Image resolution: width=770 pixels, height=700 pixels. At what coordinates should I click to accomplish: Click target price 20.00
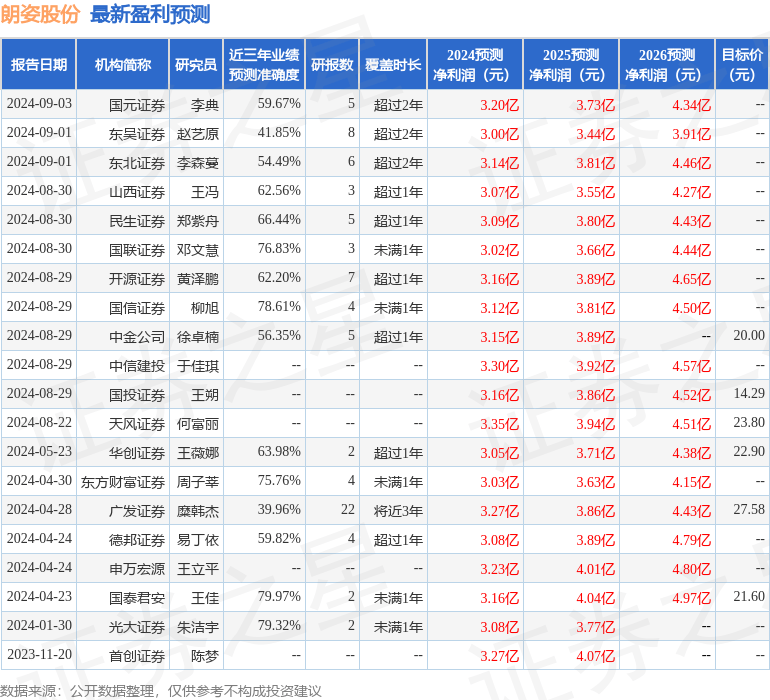pos(749,336)
